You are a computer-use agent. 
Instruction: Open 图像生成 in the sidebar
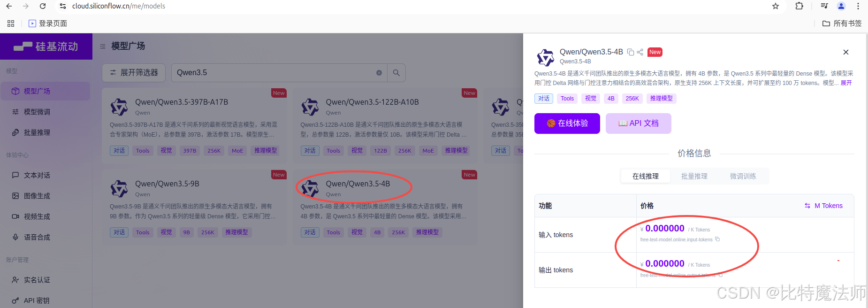(45, 196)
